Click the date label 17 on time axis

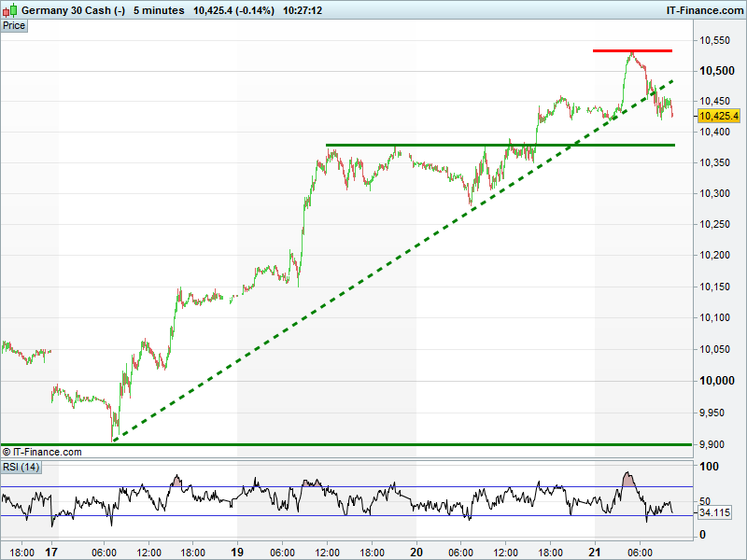[51, 553]
